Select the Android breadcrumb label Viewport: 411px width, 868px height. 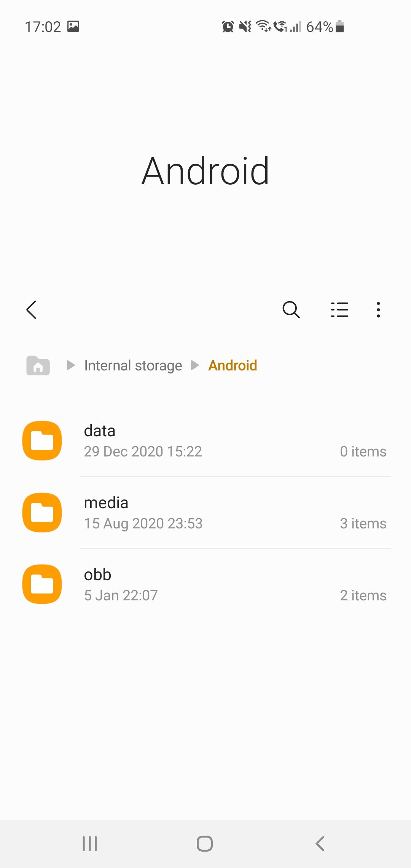point(233,365)
